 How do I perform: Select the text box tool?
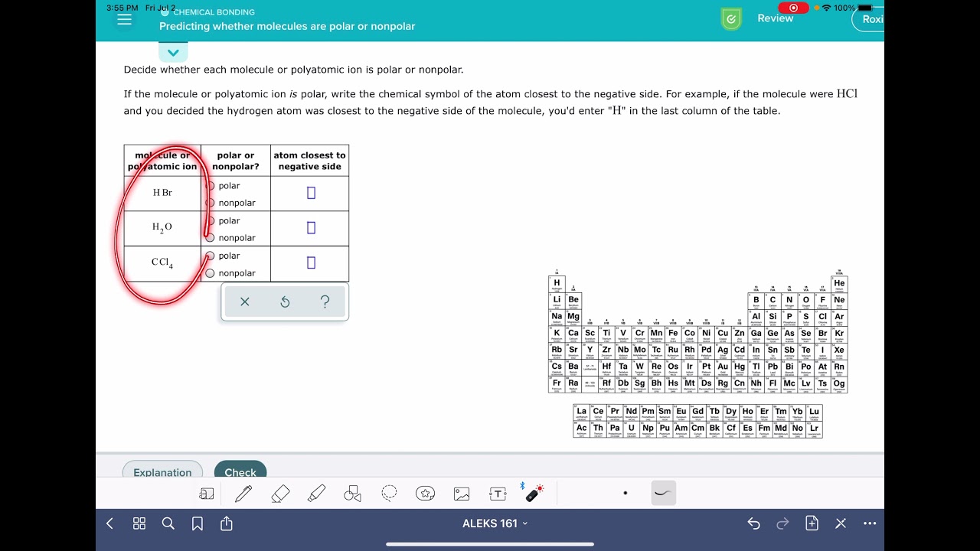[498, 494]
